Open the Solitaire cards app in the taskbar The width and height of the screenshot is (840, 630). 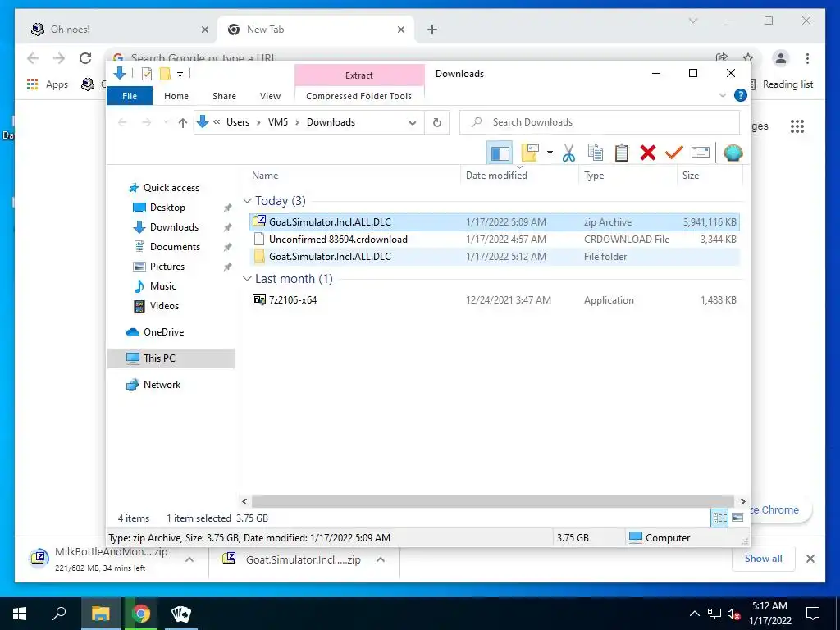181,614
